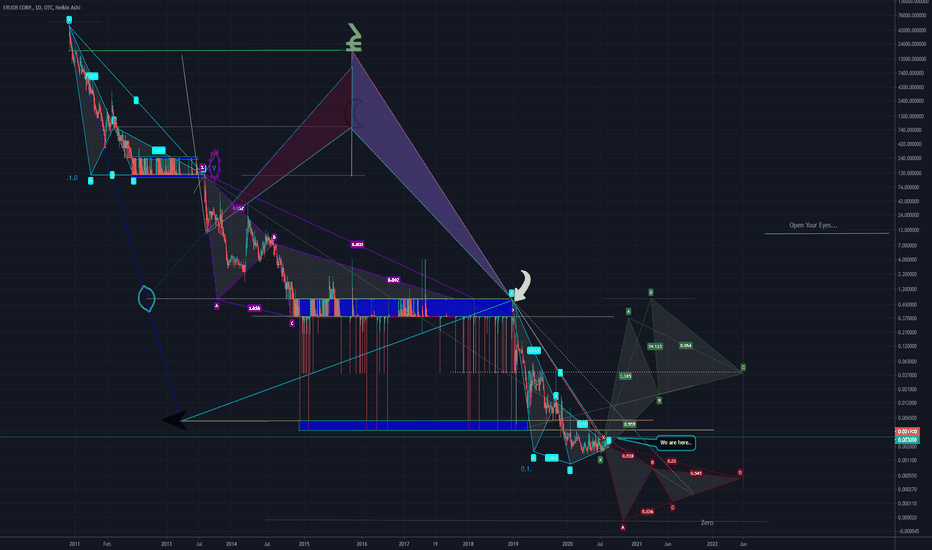Select the 'Open Your Eyes...' text label
The width and height of the screenshot is (932, 550).
(x=813, y=225)
